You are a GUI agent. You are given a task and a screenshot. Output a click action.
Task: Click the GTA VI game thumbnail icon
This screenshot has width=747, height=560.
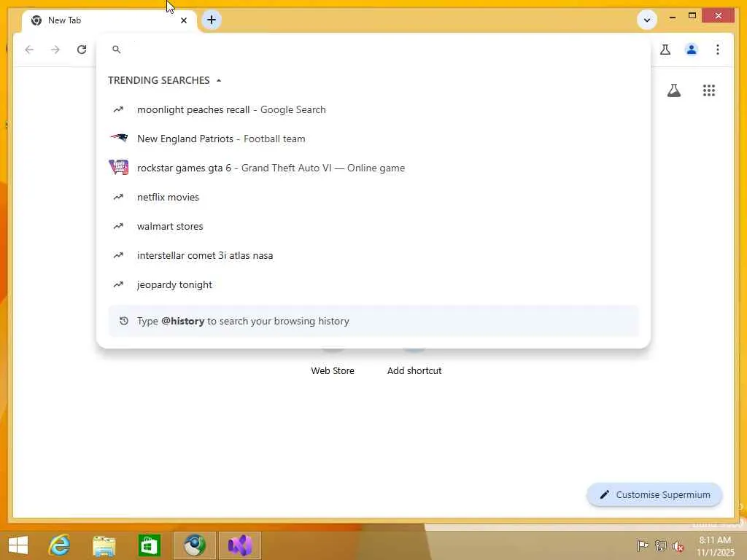pyautogui.click(x=119, y=167)
